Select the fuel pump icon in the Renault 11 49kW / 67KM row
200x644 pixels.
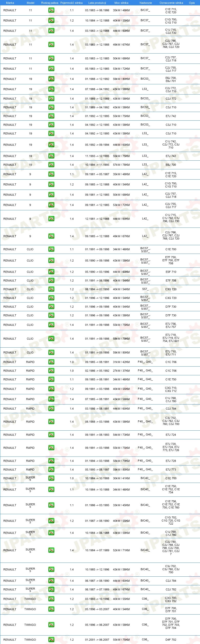coord(51,45)
